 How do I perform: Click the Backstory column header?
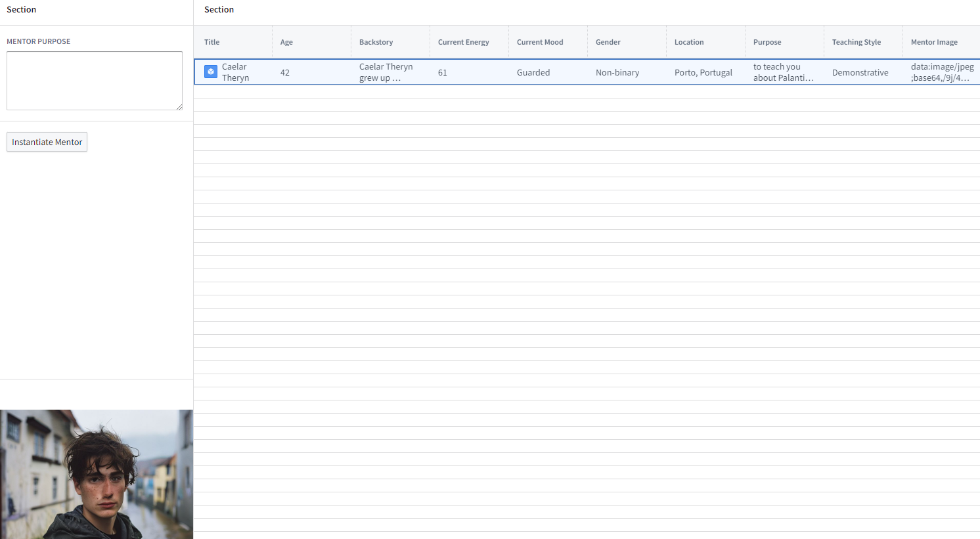[x=376, y=42]
